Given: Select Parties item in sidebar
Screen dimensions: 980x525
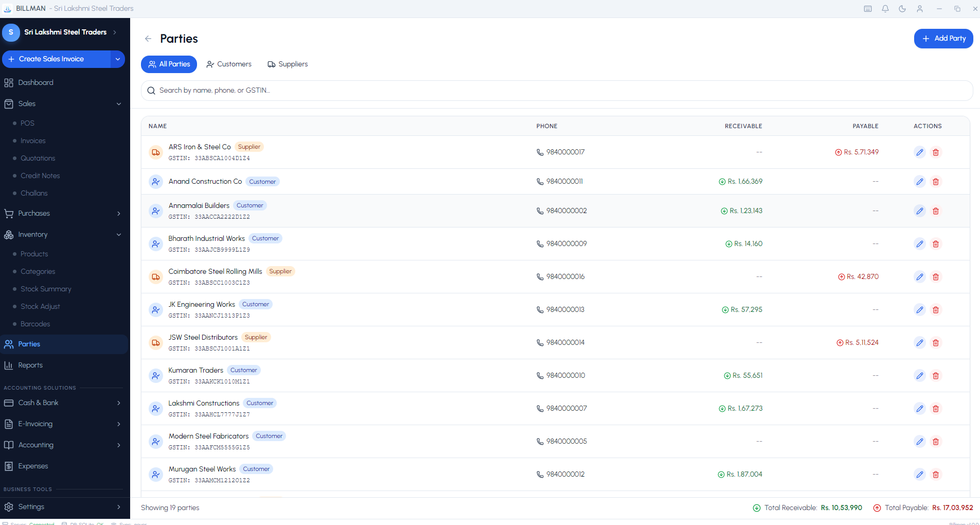Looking at the screenshot, I should coord(64,344).
